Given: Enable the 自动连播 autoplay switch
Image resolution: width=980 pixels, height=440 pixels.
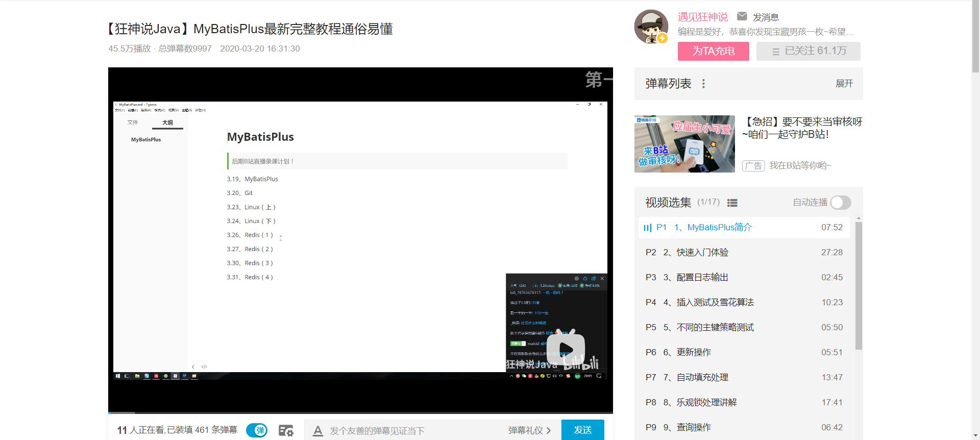Looking at the screenshot, I should (840, 203).
